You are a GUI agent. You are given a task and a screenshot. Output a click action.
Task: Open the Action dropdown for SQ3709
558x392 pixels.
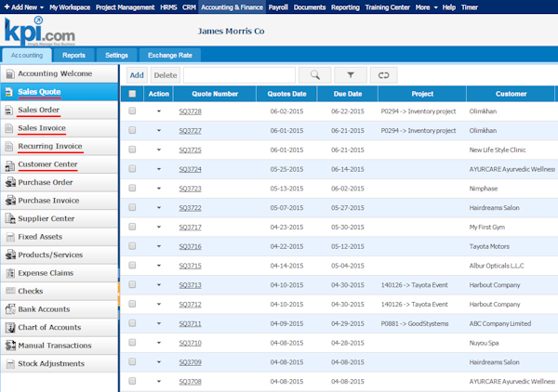pos(159,361)
